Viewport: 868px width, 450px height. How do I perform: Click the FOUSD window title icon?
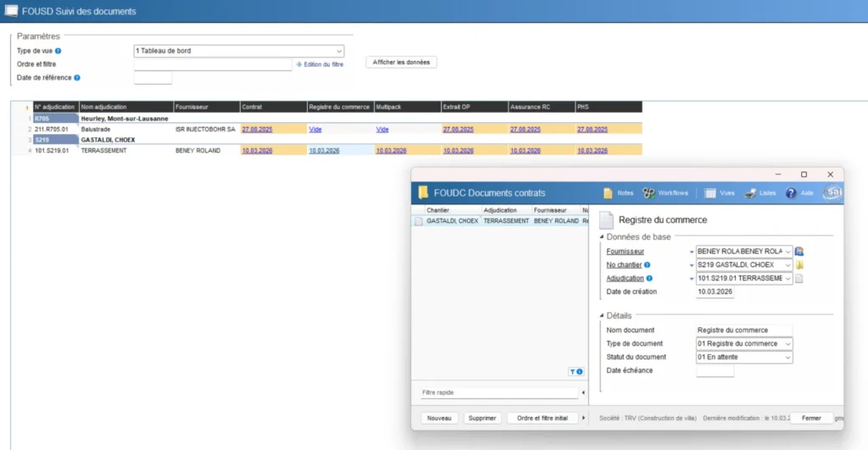pos(11,10)
